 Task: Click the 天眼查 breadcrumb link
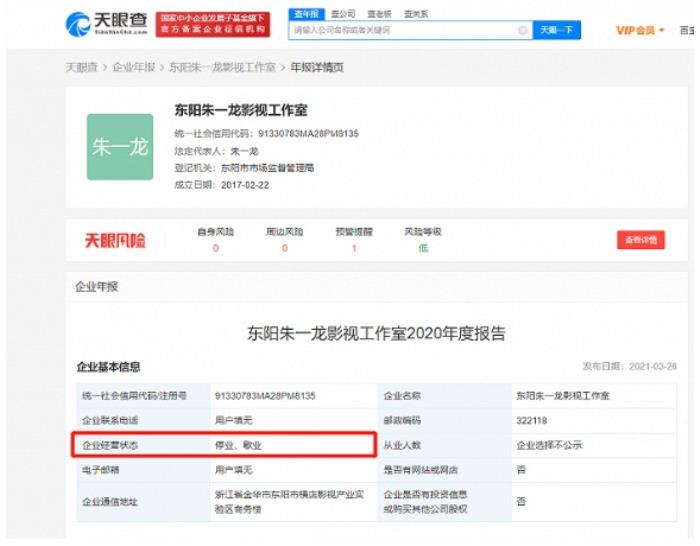click(82, 67)
